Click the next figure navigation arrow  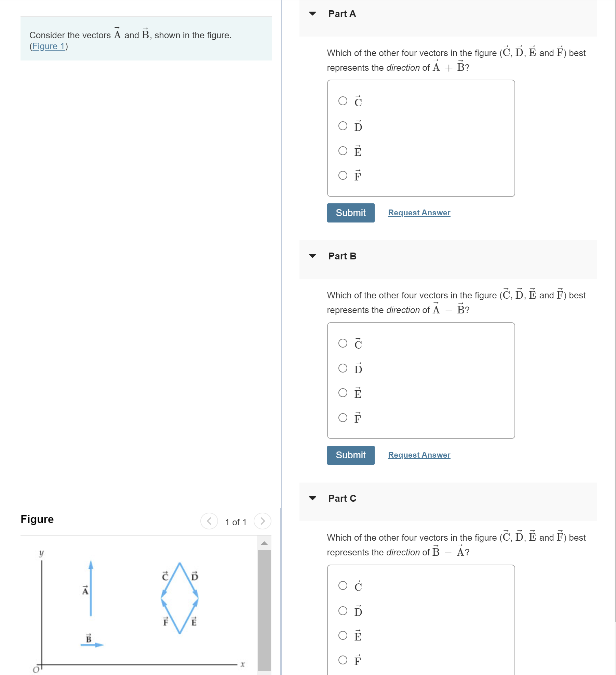(x=262, y=521)
